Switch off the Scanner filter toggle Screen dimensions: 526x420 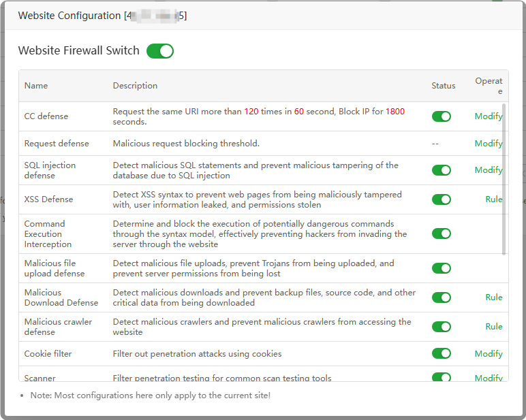(x=442, y=377)
